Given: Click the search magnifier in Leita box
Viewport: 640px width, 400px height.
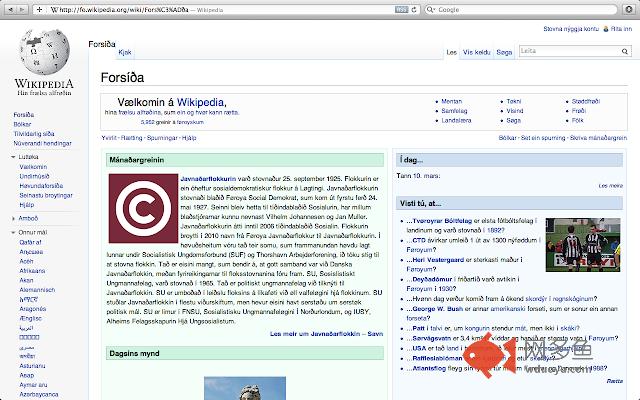Looking at the screenshot, I should pyautogui.click(x=624, y=51).
